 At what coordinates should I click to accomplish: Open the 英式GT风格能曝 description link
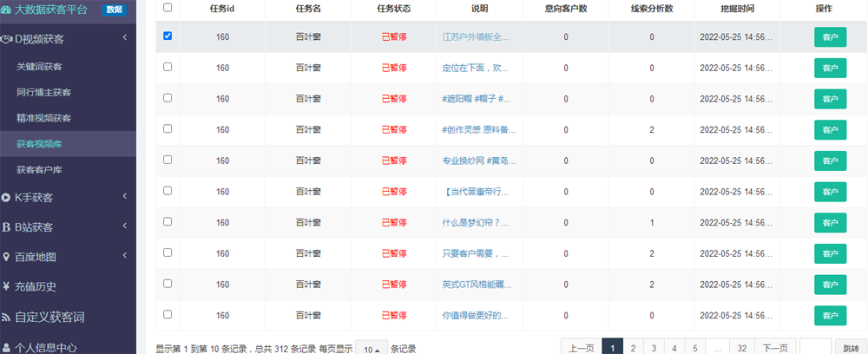(x=475, y=284)
